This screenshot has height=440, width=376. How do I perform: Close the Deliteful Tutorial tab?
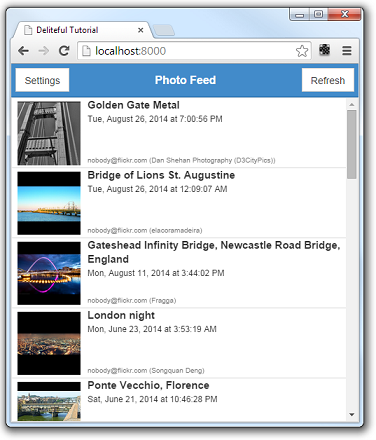[141, 30]
